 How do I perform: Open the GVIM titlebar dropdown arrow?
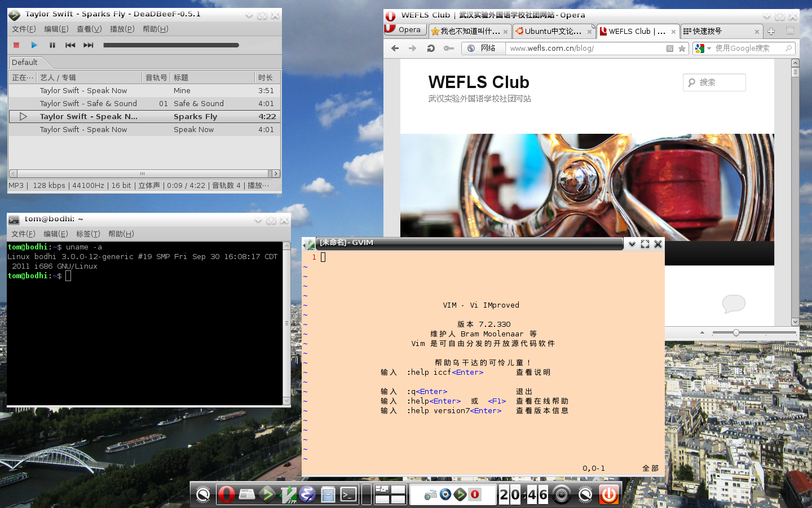632,244
